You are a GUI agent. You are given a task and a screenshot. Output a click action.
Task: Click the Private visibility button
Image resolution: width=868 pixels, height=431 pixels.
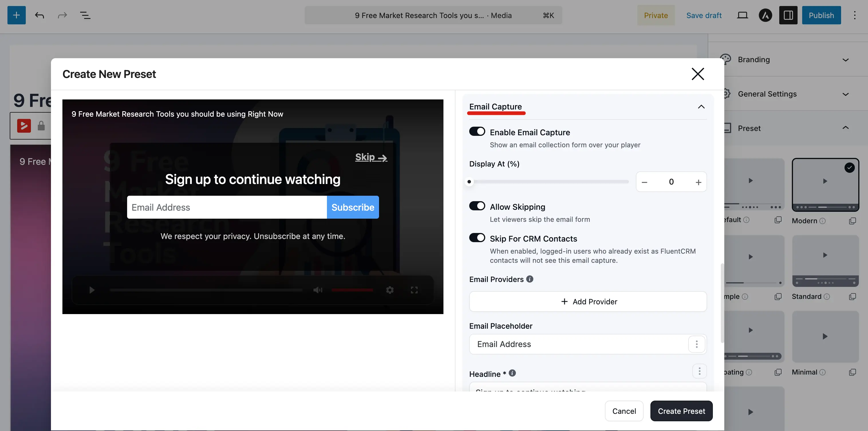point(656,15)
